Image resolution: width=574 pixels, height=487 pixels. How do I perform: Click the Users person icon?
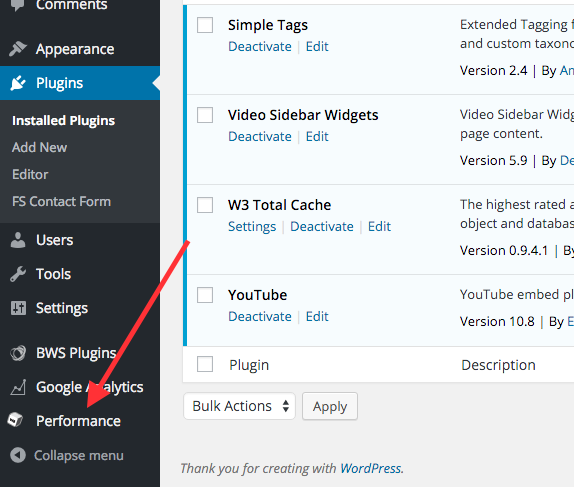point(18,240)
